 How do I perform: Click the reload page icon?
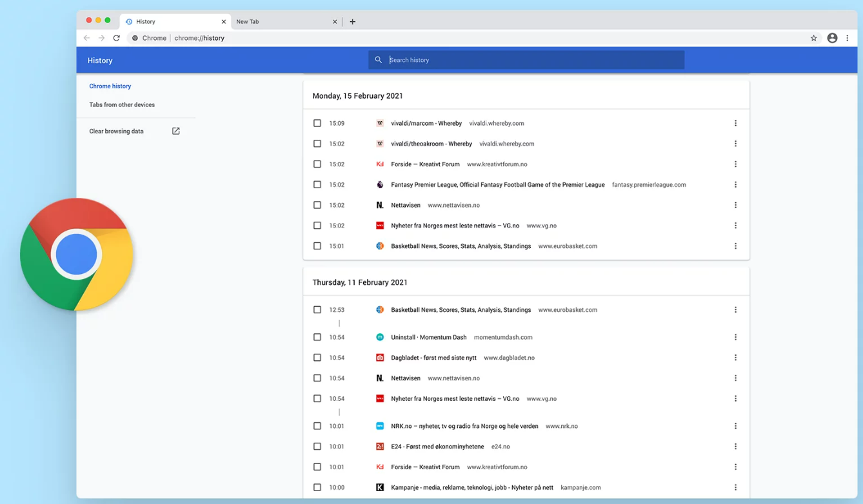(117, 38)
